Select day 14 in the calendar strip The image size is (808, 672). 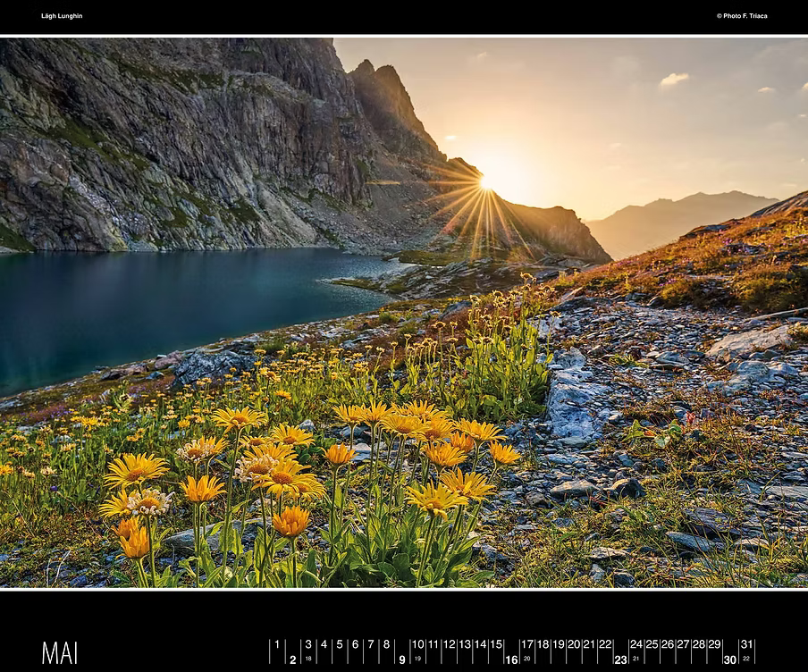click(480, 644)
